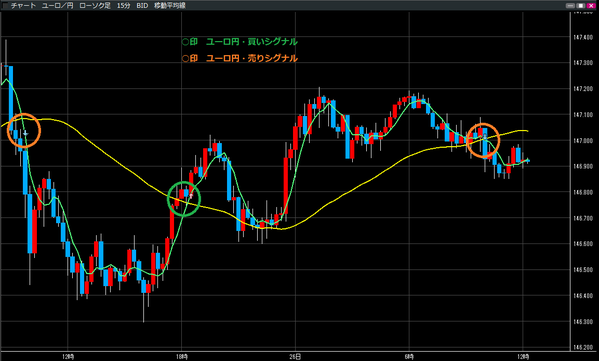Click the 21日 date axis label
Screen dimensions: 599x361
coord(295,357)
